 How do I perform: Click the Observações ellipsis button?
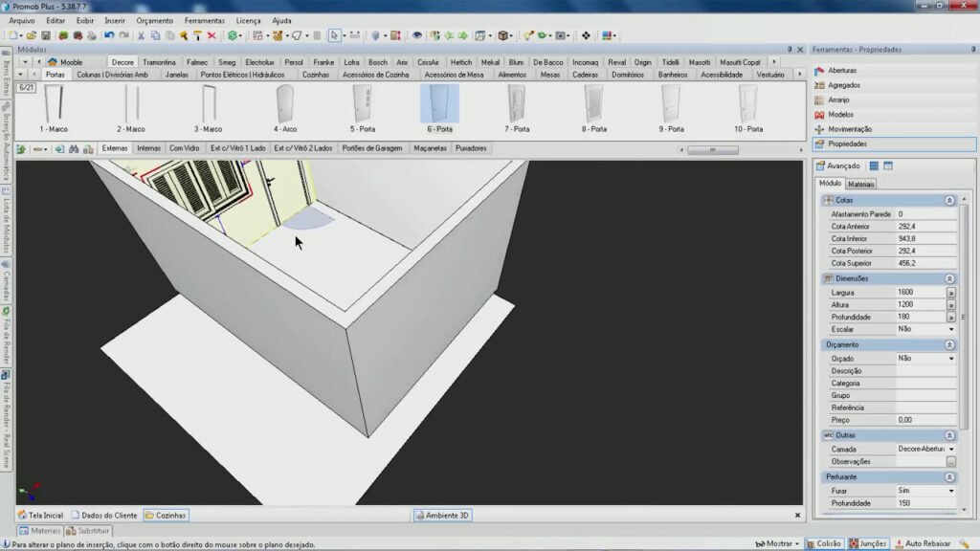tap(950, 462)
